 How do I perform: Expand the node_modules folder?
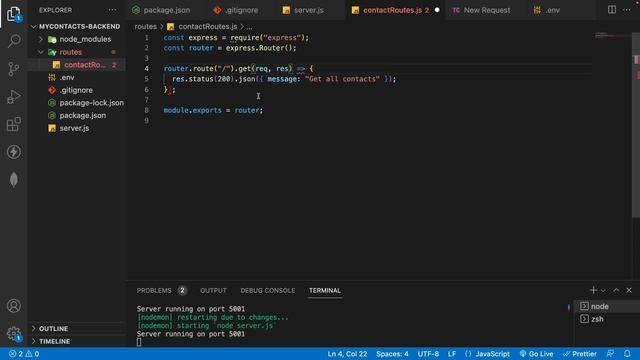tap(76, 39)
